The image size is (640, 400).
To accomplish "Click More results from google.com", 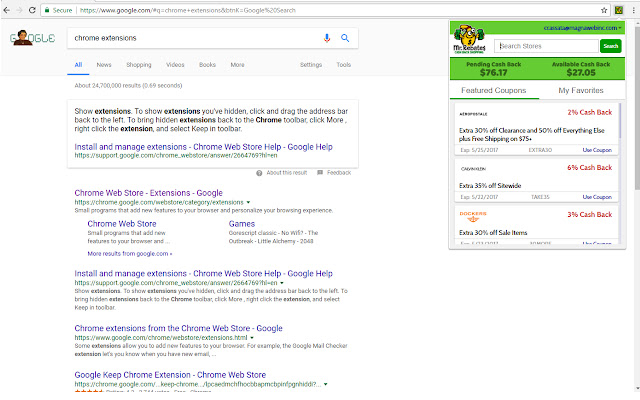I will (130, 254).
